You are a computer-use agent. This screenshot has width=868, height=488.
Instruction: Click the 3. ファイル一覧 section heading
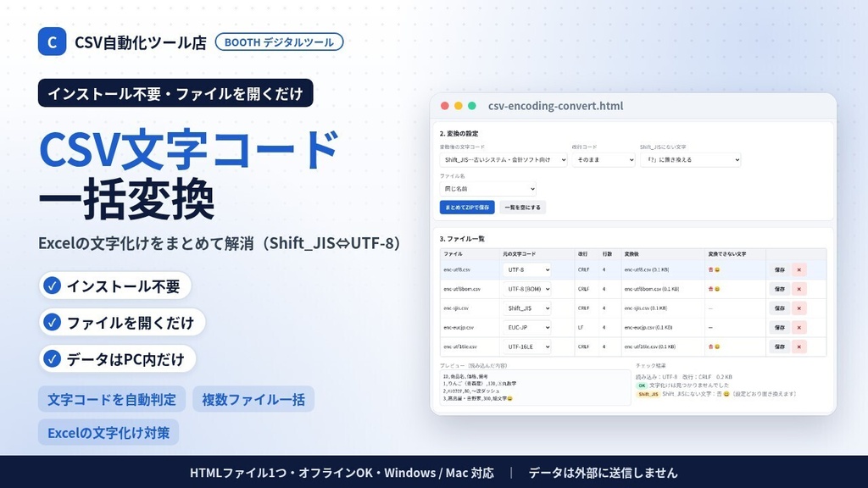click(x=462, y=239)
